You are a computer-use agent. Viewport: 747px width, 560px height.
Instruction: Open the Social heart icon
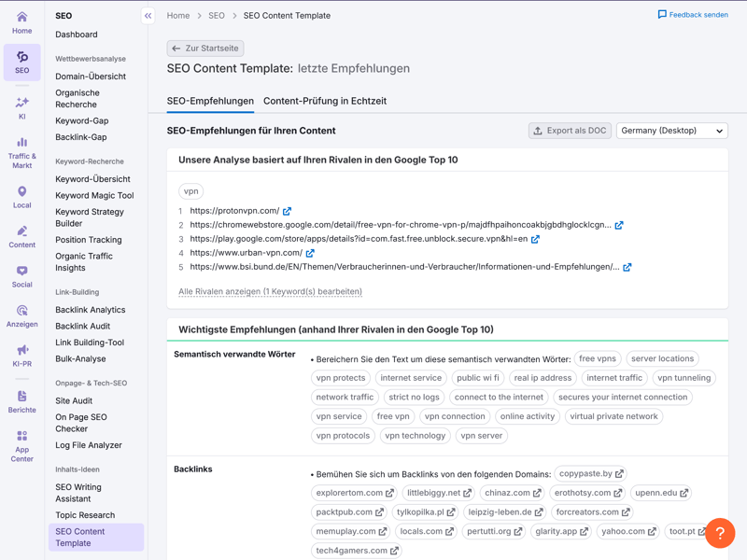click(21, 272)
